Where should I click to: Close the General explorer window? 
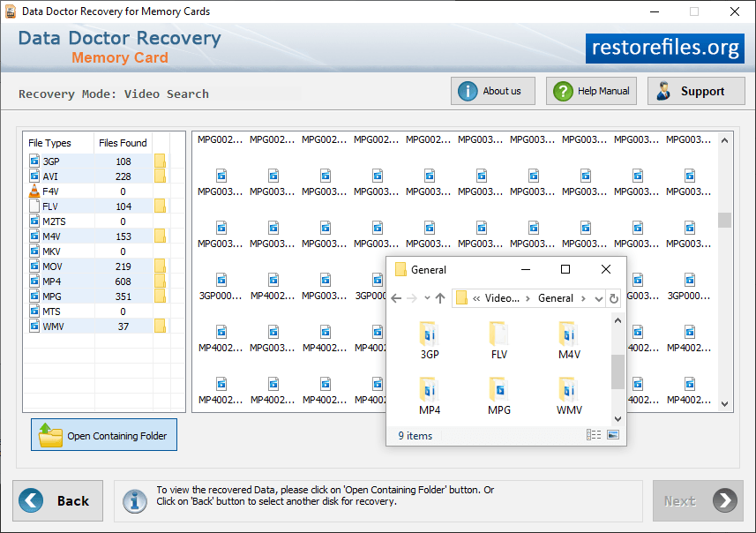606,269
